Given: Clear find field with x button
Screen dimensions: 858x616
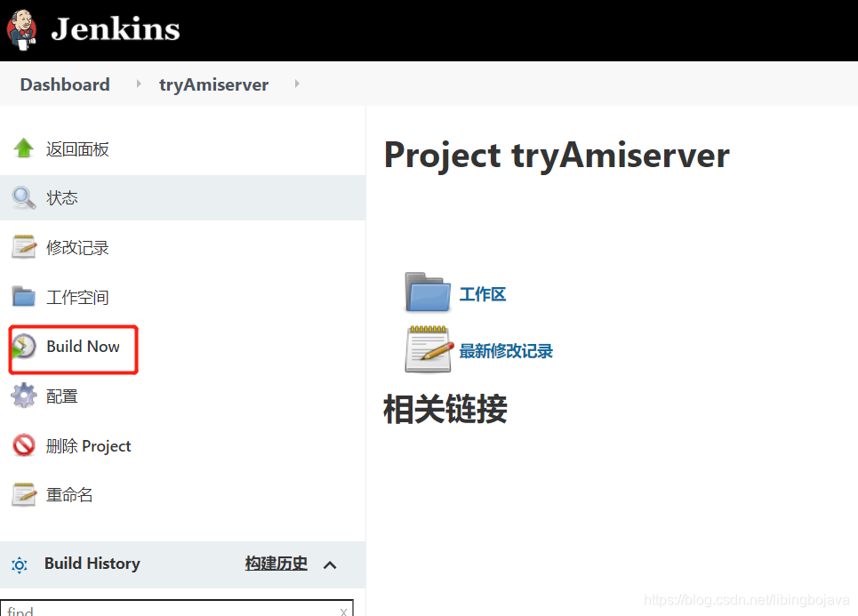Looking at the screenshot, I should [x=343, y=611].
